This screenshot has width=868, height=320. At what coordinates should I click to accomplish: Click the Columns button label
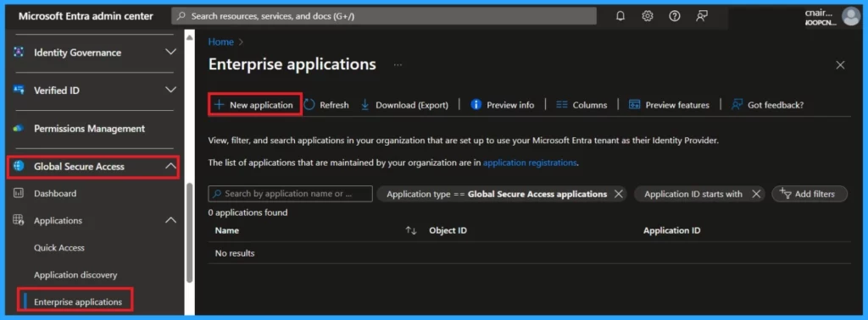pyautogui.click(x=590, y=105)
